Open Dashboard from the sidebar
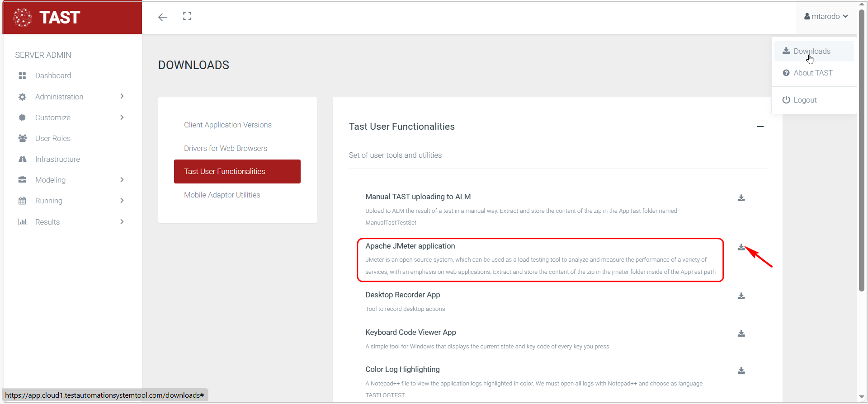 (x=53, y=75)
